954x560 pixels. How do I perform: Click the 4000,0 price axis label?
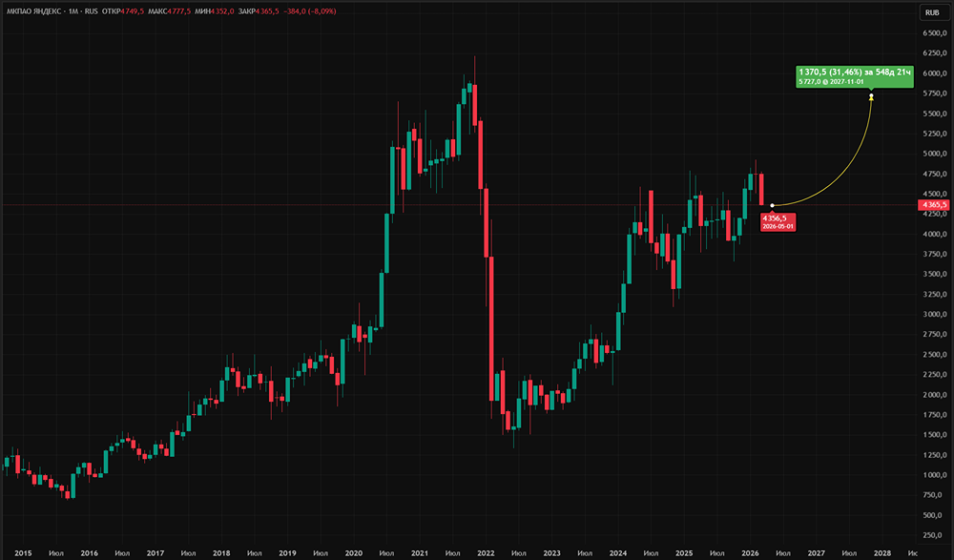pos(936,234)
